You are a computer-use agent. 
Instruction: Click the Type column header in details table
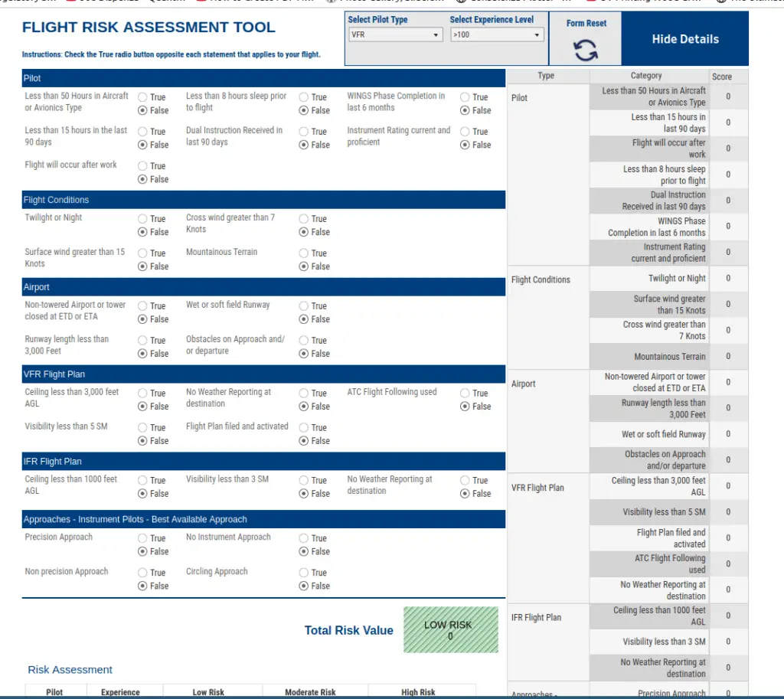546,76
